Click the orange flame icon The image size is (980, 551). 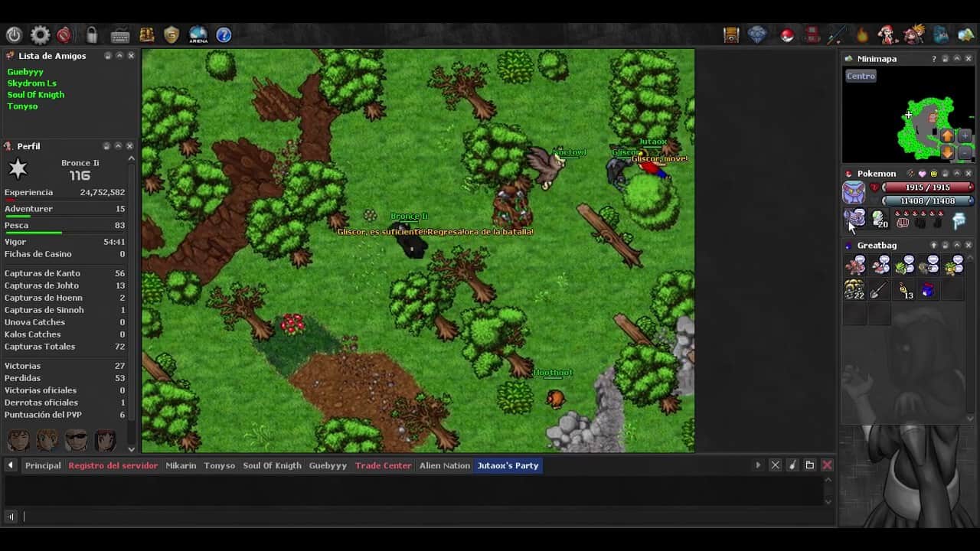click(x=862, y=34)
